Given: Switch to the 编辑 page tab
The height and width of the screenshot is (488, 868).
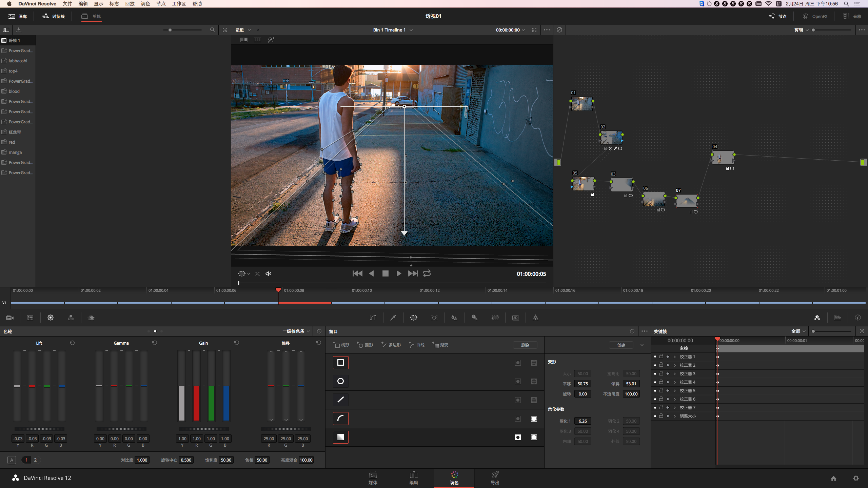Looking at the screenshot, I should 414,478.
